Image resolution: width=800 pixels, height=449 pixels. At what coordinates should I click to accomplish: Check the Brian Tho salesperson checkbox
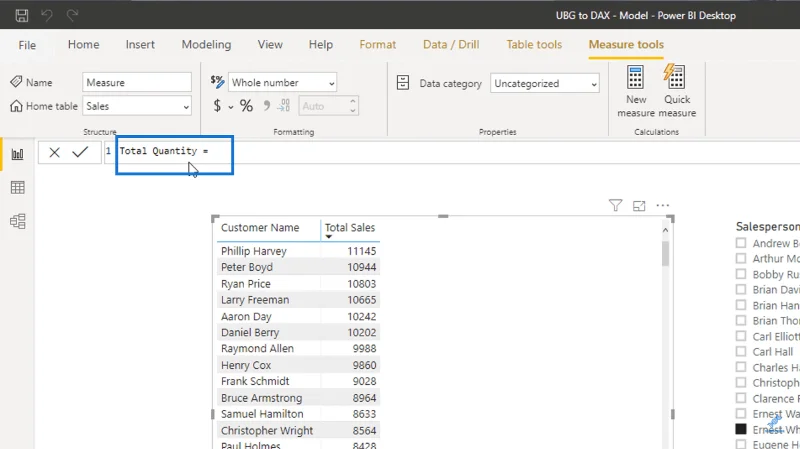(741, 320)
